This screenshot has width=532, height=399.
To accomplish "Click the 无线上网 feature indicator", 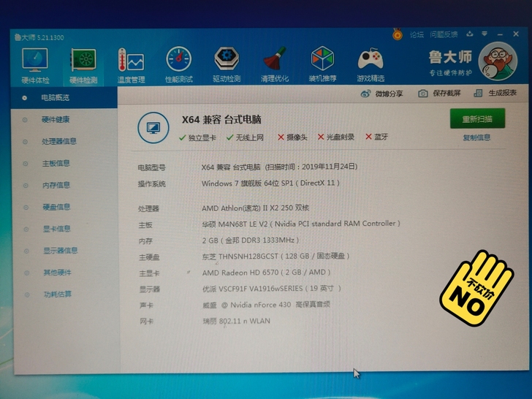I will pyautogui.click(x=245, y=137).
